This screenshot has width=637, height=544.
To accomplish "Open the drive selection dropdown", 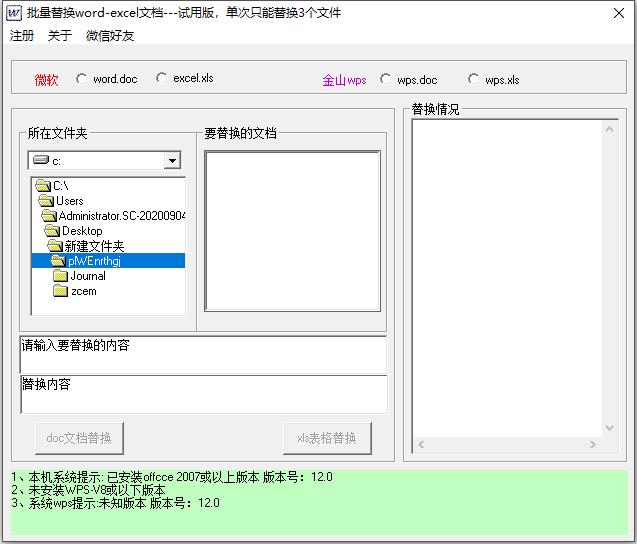I will tap(172, 161).
